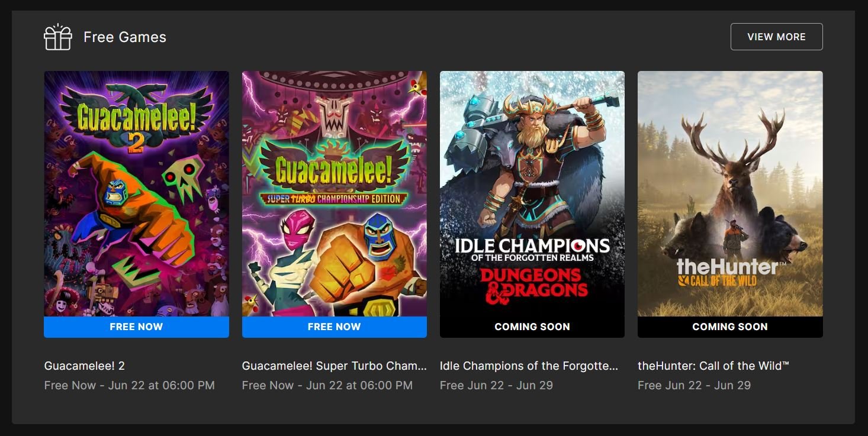Click Free Now date under Guacamelee! Super Turbo
Screen dimensions: 868x436
(327, 385)
